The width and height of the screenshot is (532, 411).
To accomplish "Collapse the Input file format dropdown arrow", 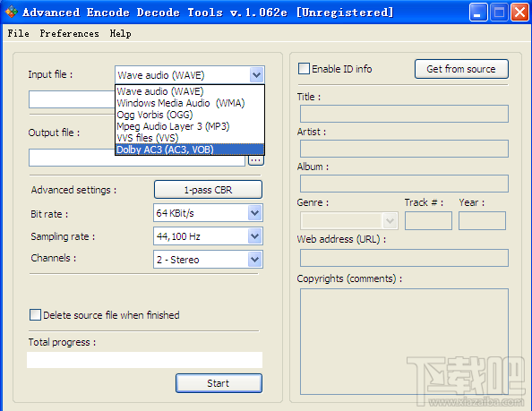I will point(256,75).
